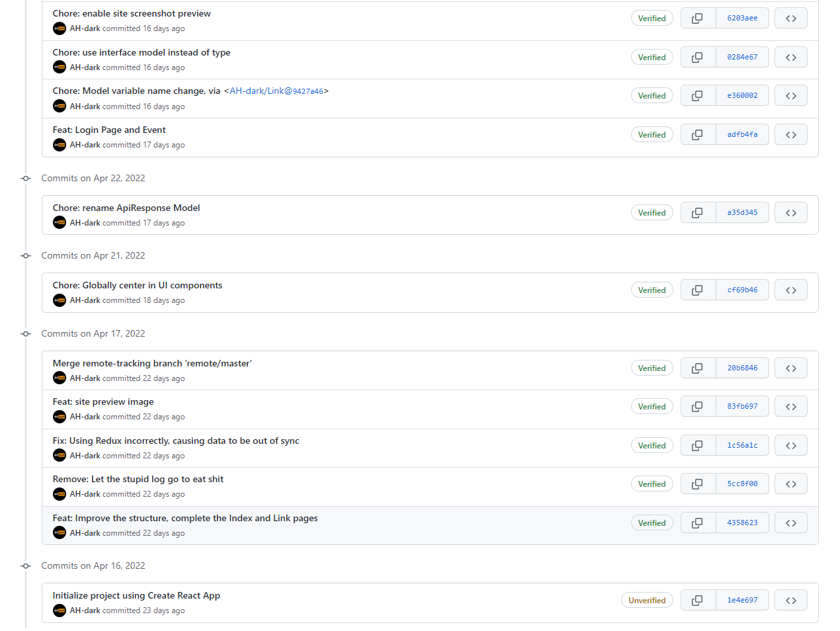Show Verified signature for rename ApiResponse commit

click(651, 213)
